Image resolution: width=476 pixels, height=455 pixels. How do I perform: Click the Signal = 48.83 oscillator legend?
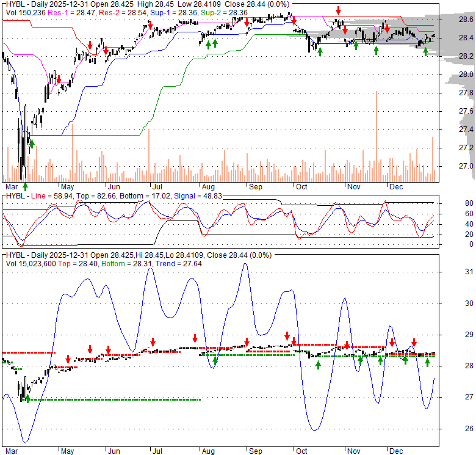point(198,196)
